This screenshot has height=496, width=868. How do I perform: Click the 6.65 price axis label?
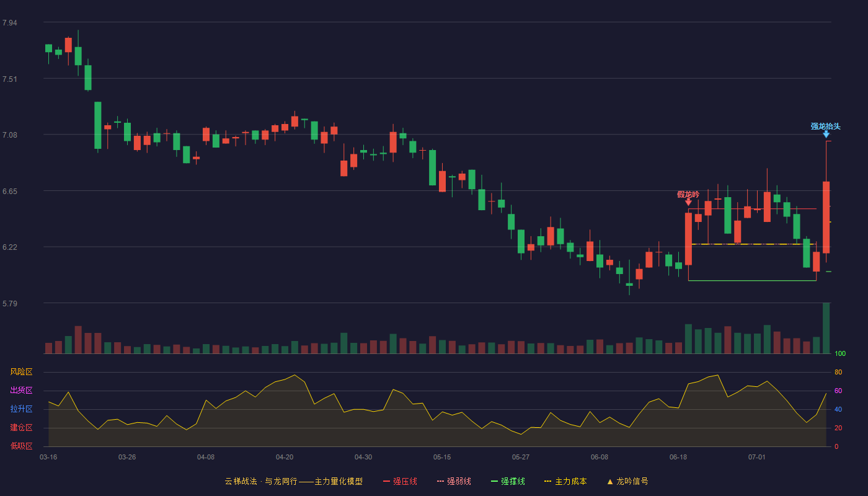coord(10,192)
